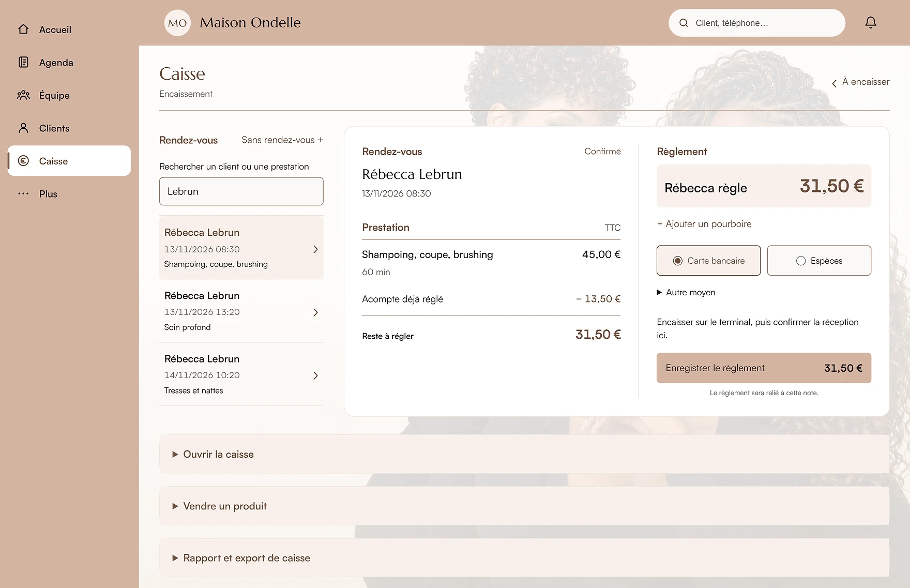Click the MO salon logo

tap(177, 23)
